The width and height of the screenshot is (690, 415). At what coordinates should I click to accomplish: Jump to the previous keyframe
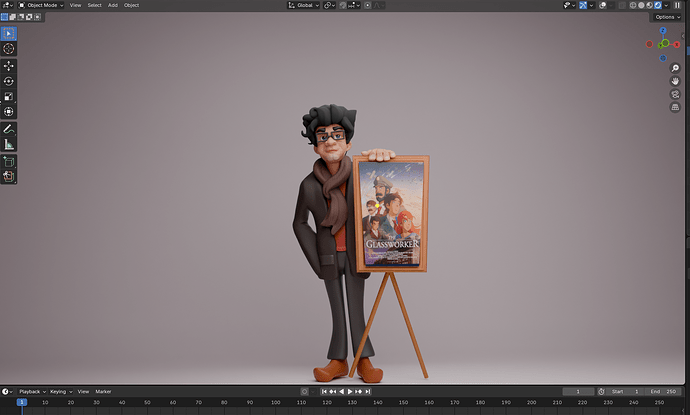[333, 391]
